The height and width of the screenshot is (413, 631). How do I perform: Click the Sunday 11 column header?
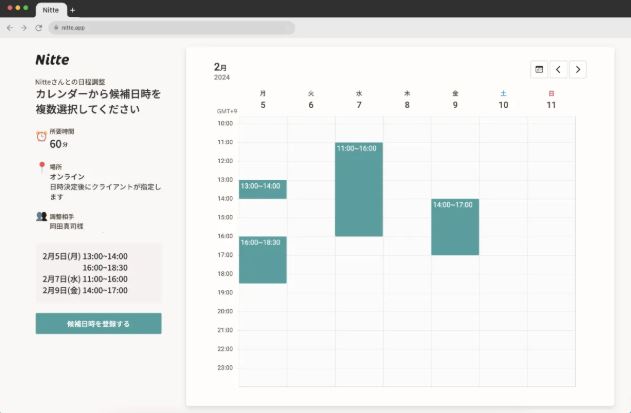click(551, 100)
